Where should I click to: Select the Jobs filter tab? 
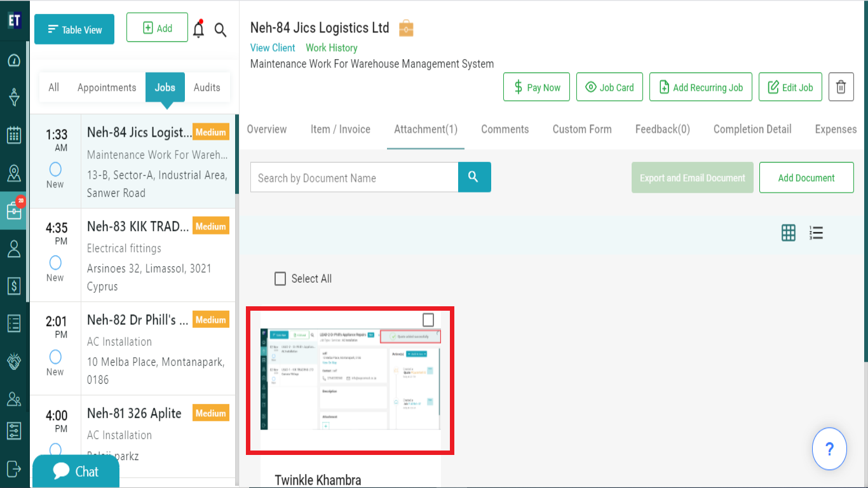pos(165,88)
